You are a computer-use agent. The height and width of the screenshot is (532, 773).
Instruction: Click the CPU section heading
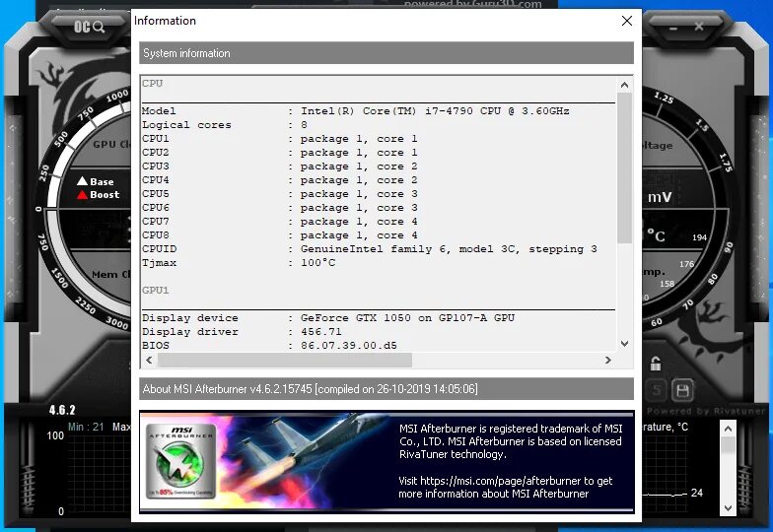click(x=152, y=83)
